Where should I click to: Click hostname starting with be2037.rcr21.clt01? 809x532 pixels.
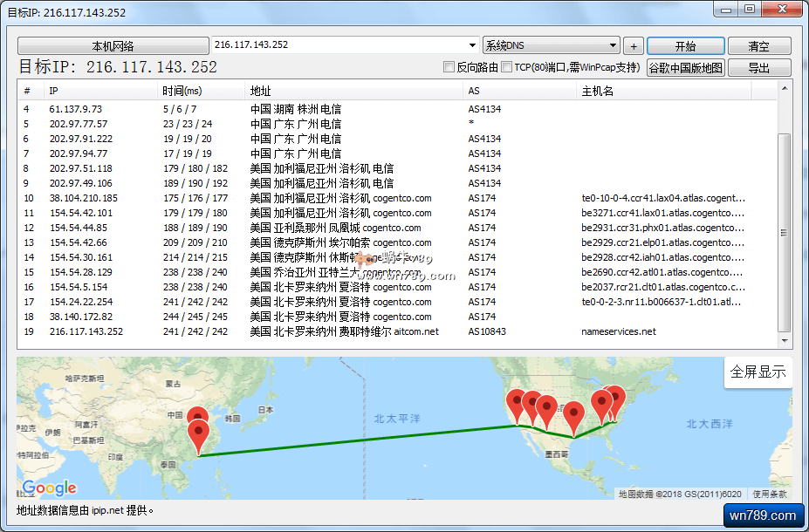coord(663,287)
